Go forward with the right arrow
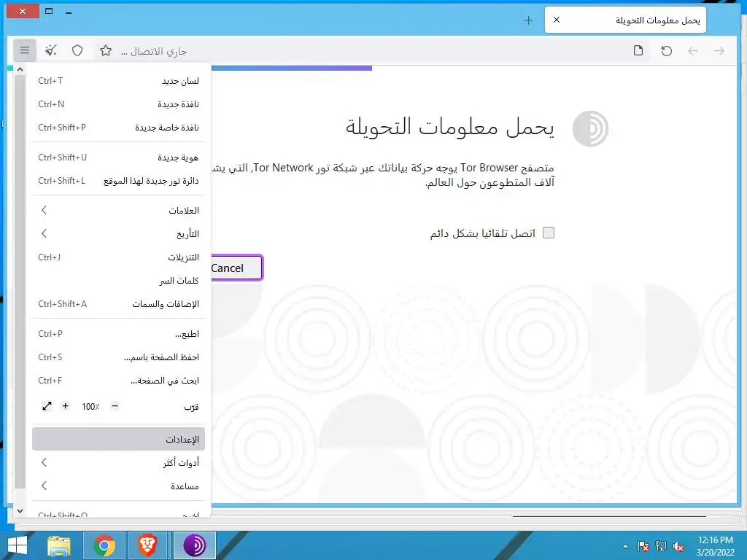Screen dimensions: 747x560 click(719, 50)
